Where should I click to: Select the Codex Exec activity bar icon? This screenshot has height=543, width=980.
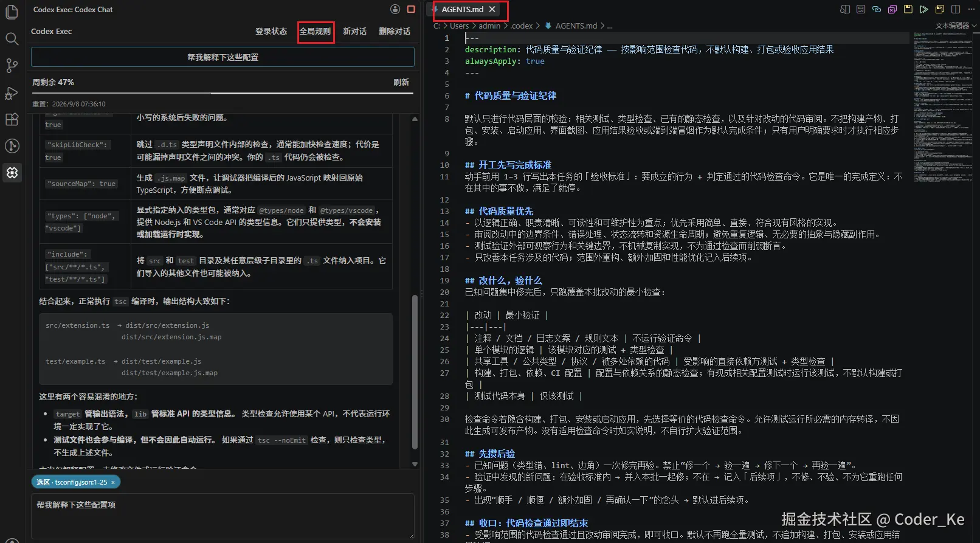(12, 173)
